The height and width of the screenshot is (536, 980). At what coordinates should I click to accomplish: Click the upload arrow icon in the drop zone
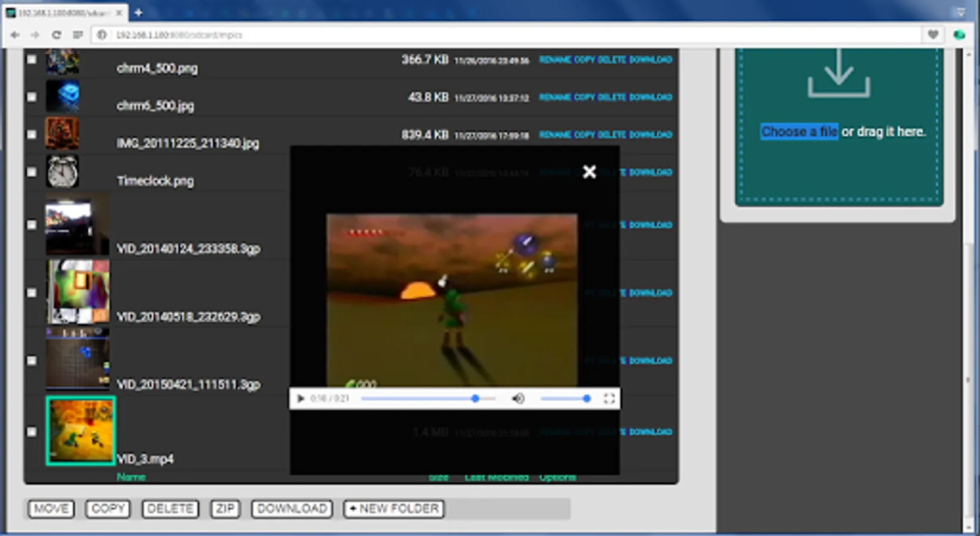839,73
